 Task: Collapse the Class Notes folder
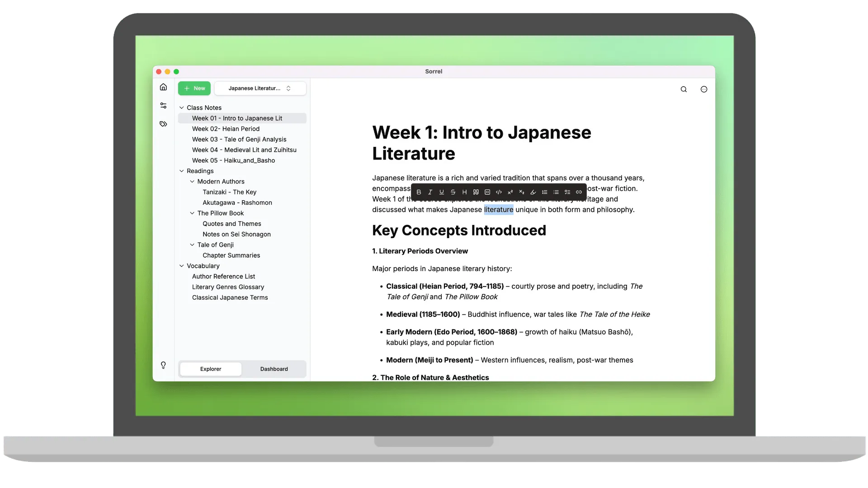[182, 108]
